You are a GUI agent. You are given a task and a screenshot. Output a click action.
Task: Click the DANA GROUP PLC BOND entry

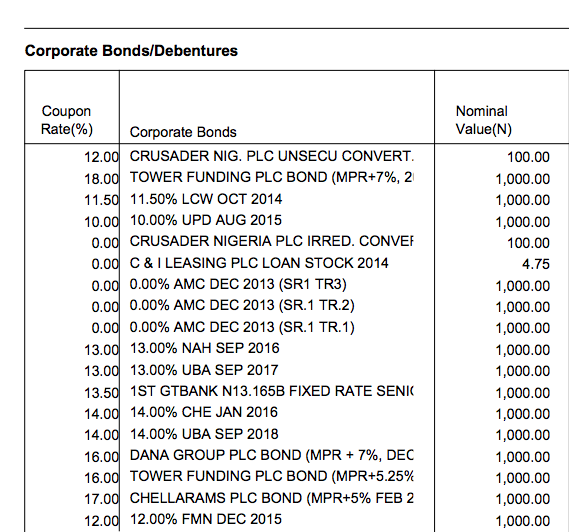(271, 455)
